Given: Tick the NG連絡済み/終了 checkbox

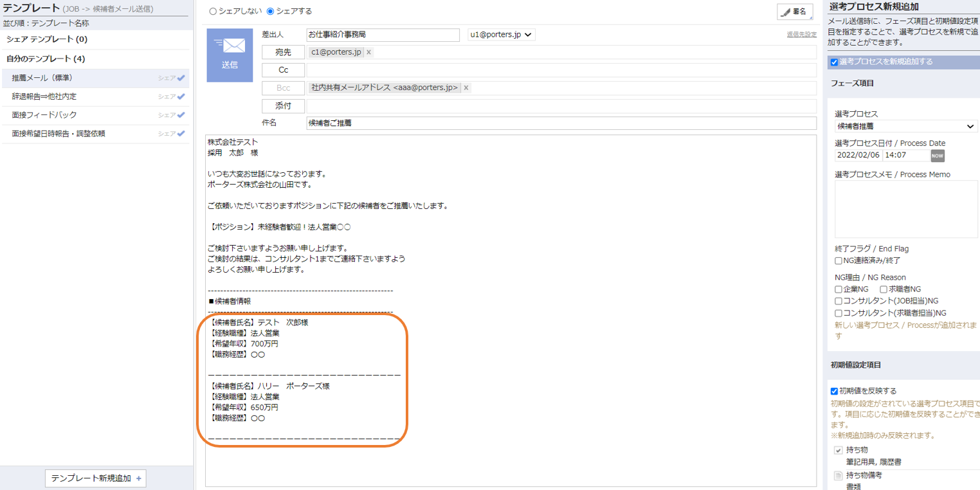Looking at the screenshot, I should [x=839, y=261].
